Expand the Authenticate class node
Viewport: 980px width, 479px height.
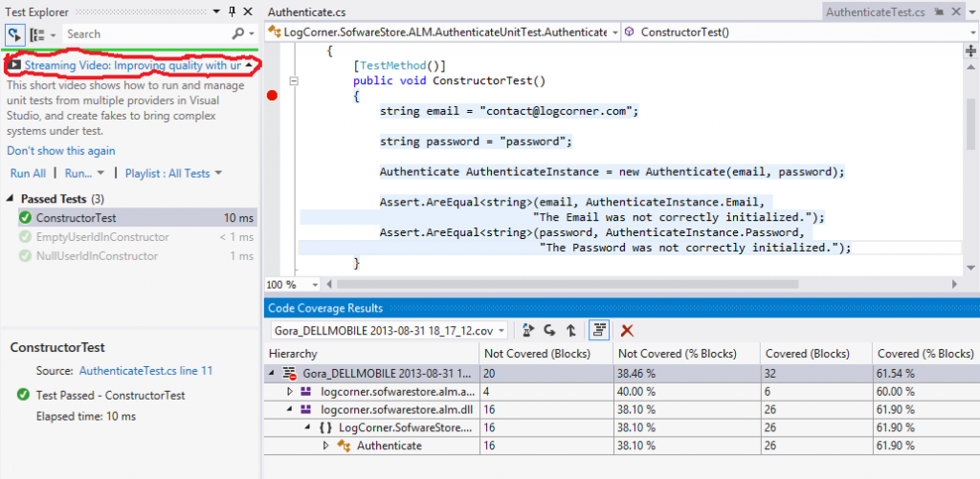coord(325,446)
